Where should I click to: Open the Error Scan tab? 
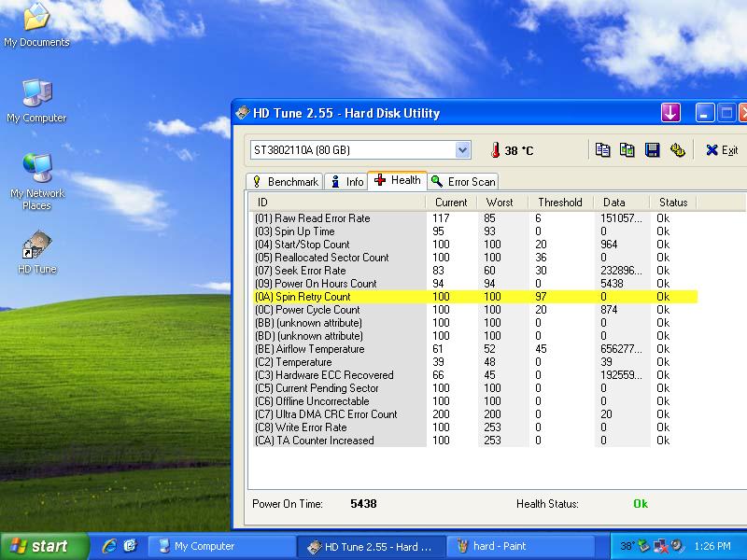tap(463, 182)
